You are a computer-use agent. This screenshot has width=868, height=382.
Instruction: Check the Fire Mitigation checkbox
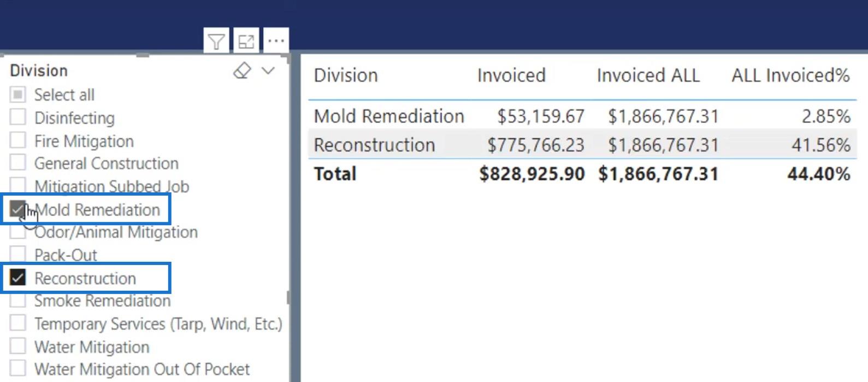[17, 140]
